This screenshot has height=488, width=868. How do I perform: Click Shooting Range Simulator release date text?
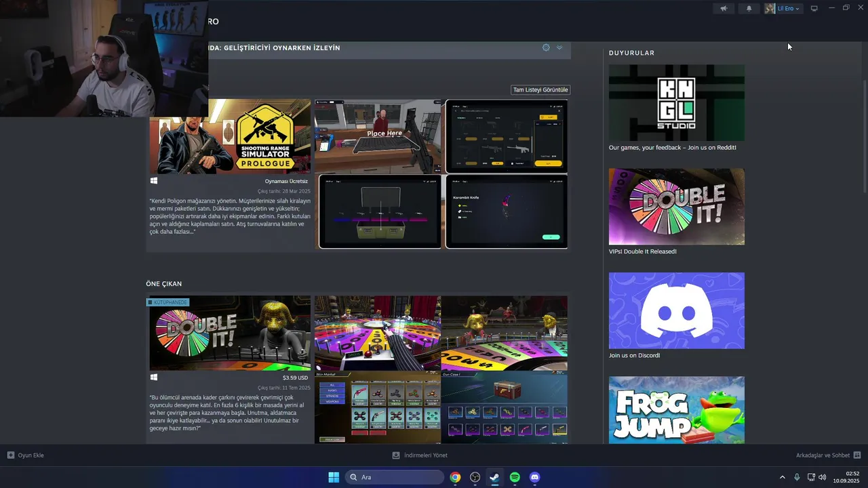click(x=283, y=191)
